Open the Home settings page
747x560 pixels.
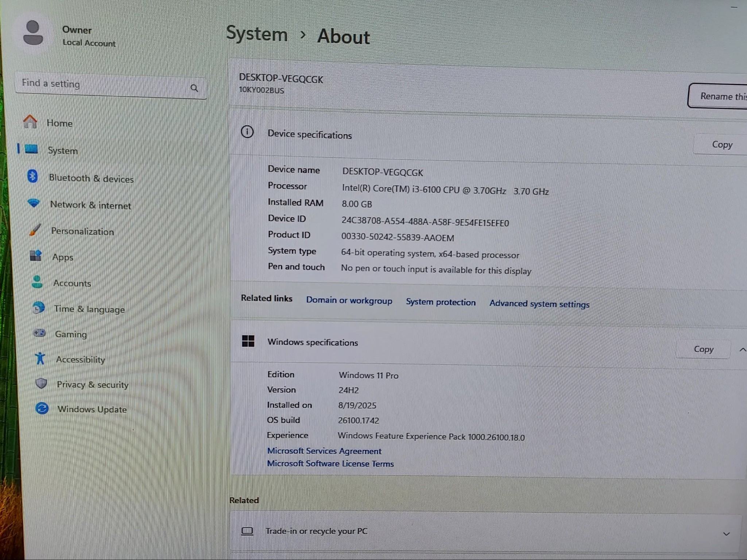click(59, 123)
